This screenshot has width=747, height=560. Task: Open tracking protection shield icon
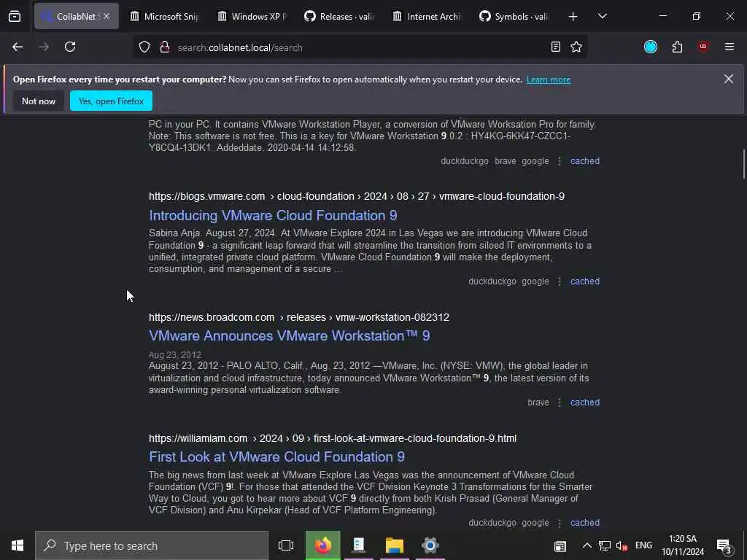point(144,47)
